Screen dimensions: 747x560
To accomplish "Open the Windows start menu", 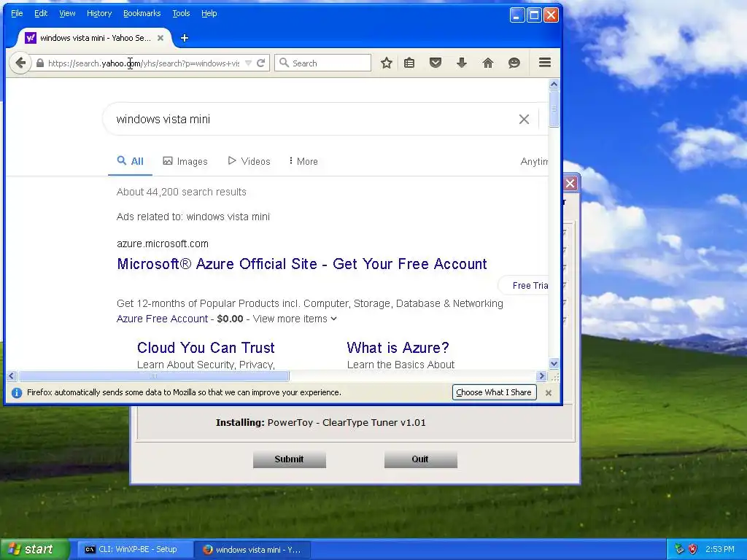I will [x=34, y=550].
